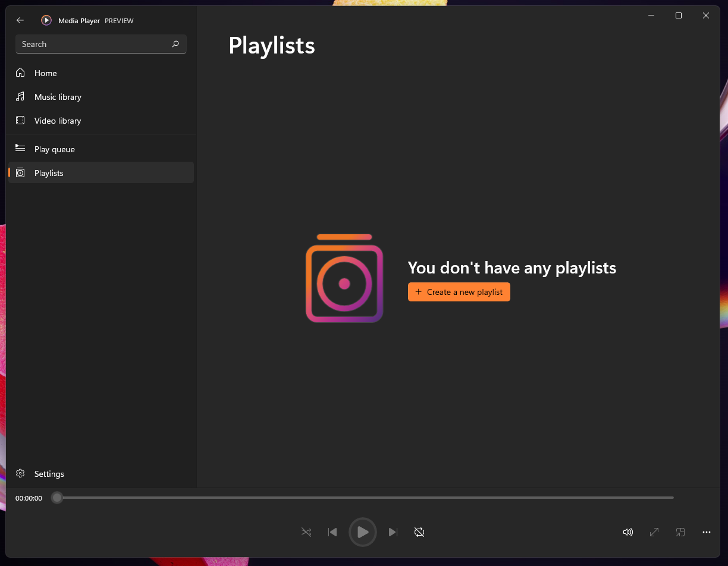Select the Playlists nav item
This screenshot has width=728, height=566.
click(x=101, y=173)
